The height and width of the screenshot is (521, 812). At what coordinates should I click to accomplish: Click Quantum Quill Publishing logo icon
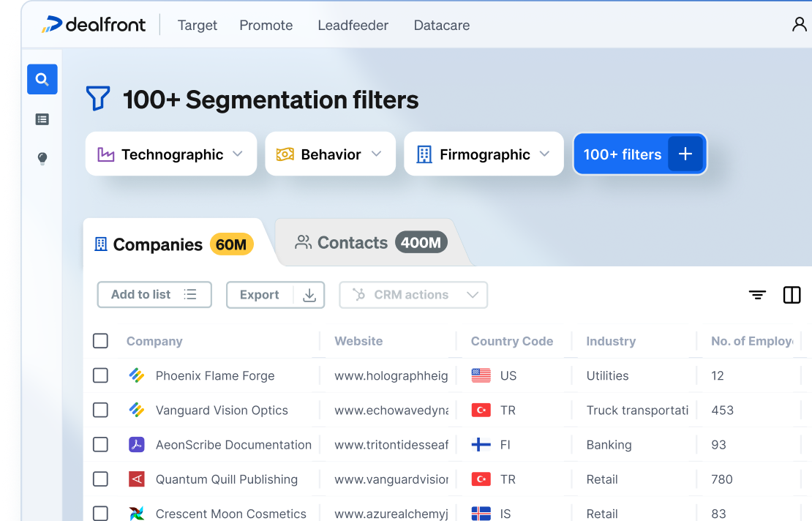click(137, 479)
